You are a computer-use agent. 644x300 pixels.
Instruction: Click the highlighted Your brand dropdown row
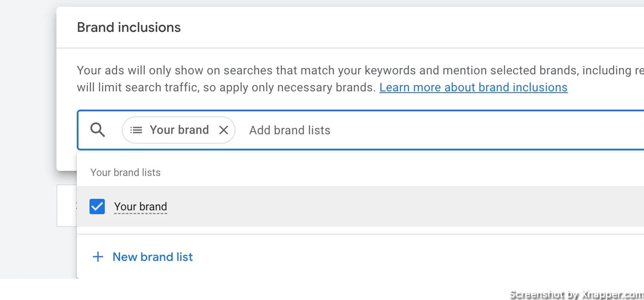360,207
